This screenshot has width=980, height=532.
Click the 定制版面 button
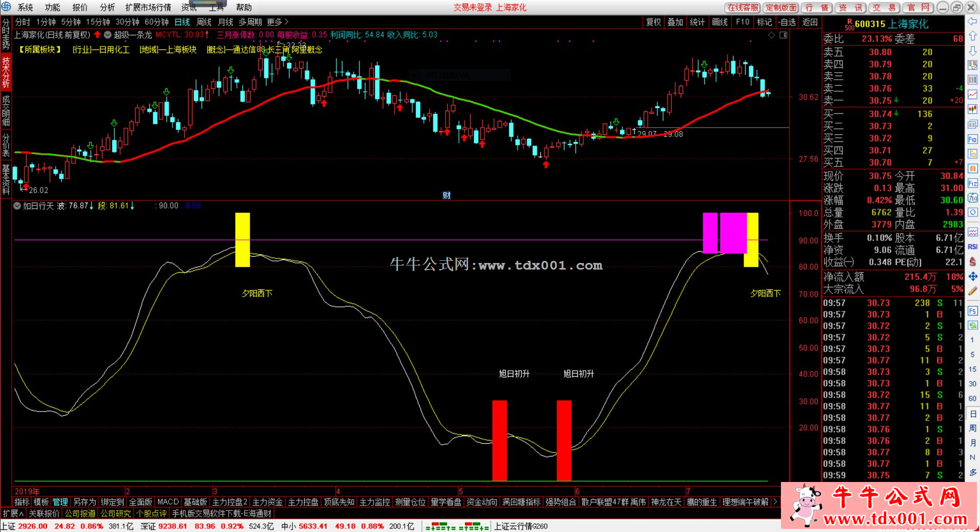[781, 7]
